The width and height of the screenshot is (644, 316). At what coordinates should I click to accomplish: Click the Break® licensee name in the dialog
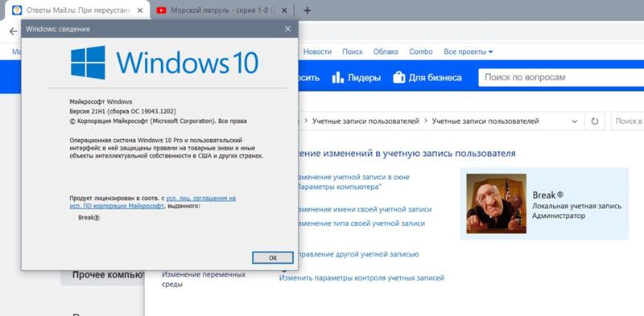pos(89,218)
